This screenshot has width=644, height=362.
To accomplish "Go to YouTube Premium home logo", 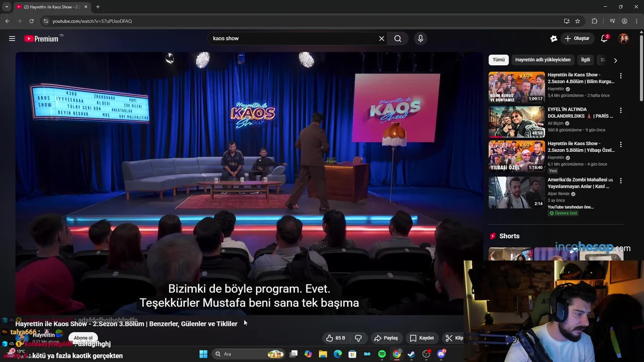I will tap(41, 39).
